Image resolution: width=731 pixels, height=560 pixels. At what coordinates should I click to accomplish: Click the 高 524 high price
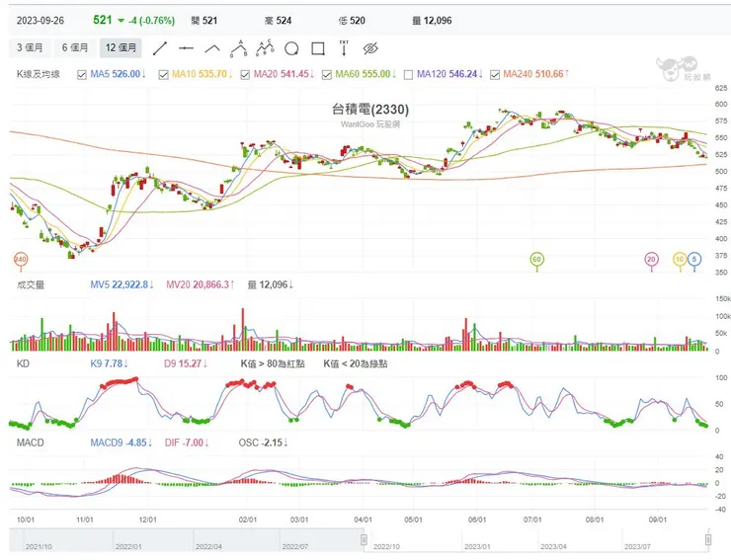tap(278, 21)
